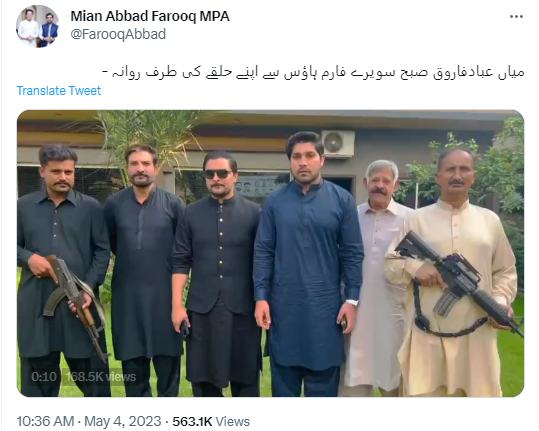The height and width of the screenshot is (431, 539).
Task: Click the May 4, 2023 date
Action: [123, 421]
